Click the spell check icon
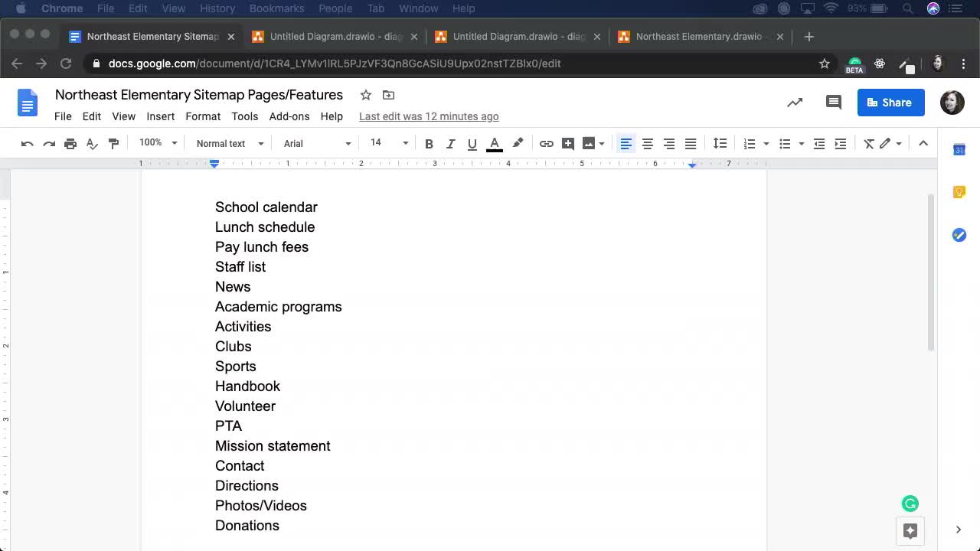Screen dimensions: 980x551 pos(92,143)
